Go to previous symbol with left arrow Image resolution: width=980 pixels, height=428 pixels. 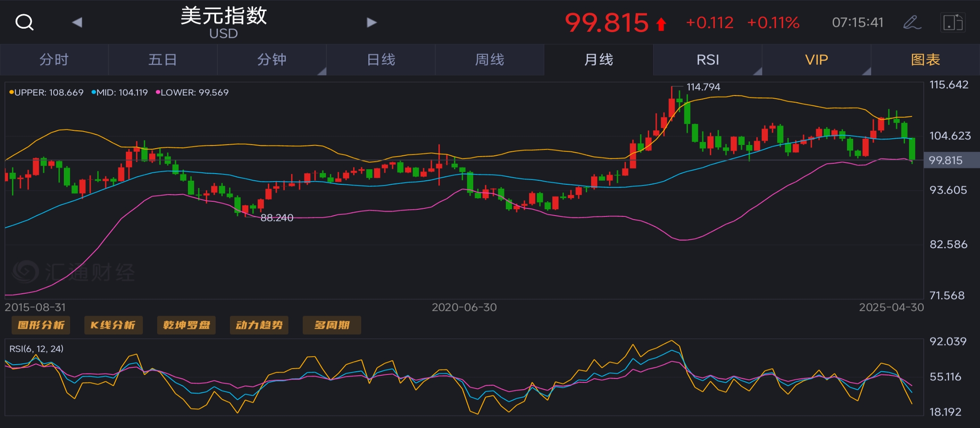(77, 22)
